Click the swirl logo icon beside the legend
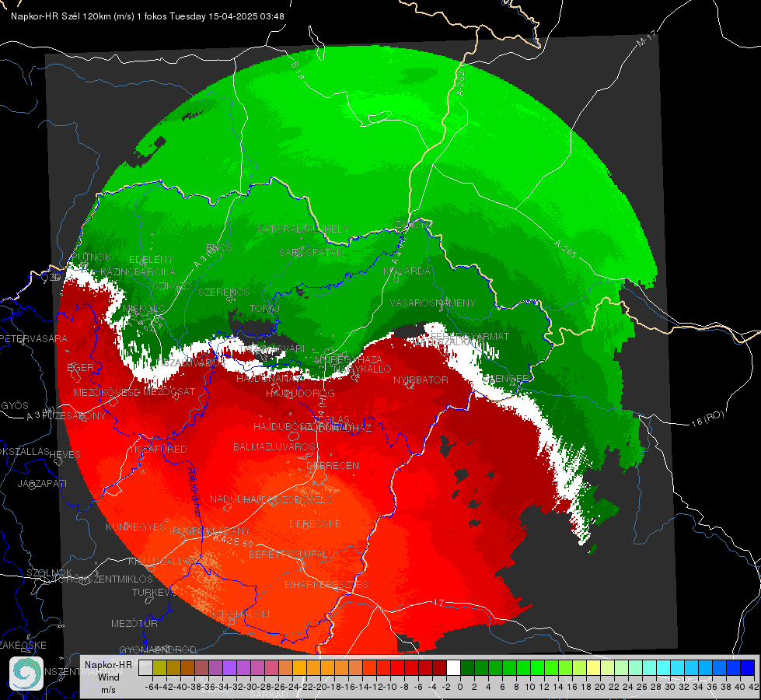 click(x=26, y=674)
